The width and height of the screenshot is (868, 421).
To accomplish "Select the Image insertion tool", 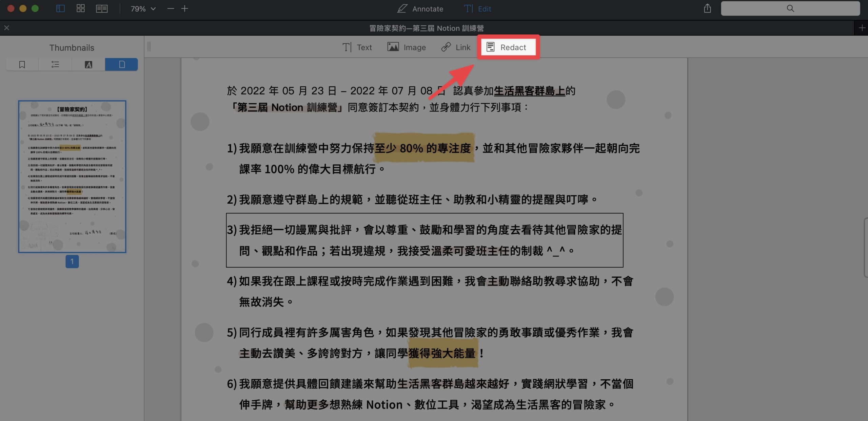I will [407, 47].
